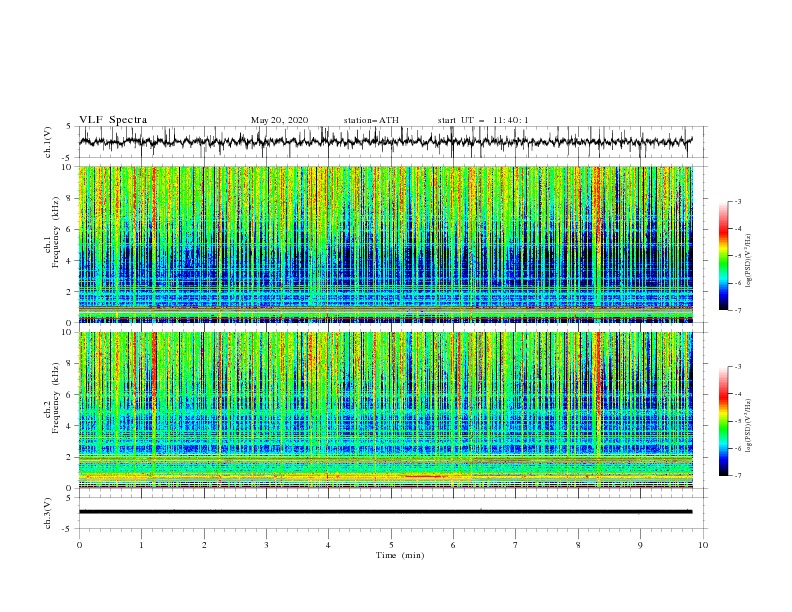Click the "-3" label on ch.1 color bar
The height and width of the screenshot is (612, 792).
click(x=737, y=202)
